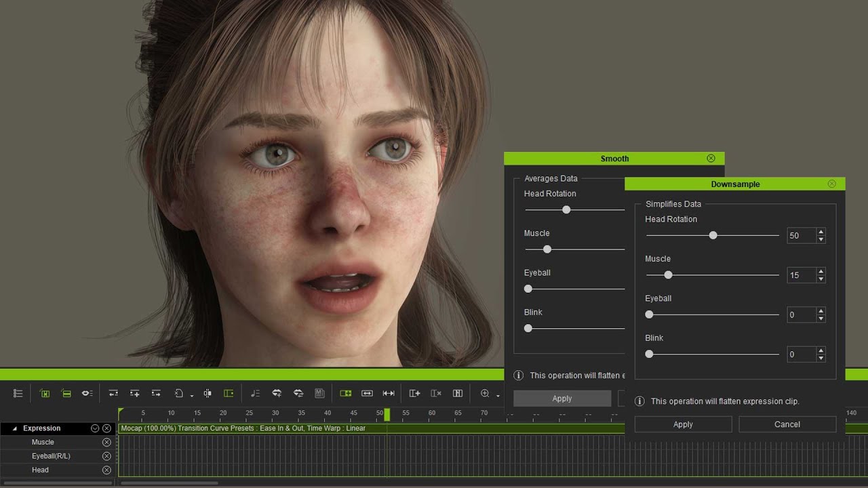Image resolution: width=868 pixels, height=488 pixels.
Task: Select the Eyeball(R/L) track row
Action: point(58,456)
